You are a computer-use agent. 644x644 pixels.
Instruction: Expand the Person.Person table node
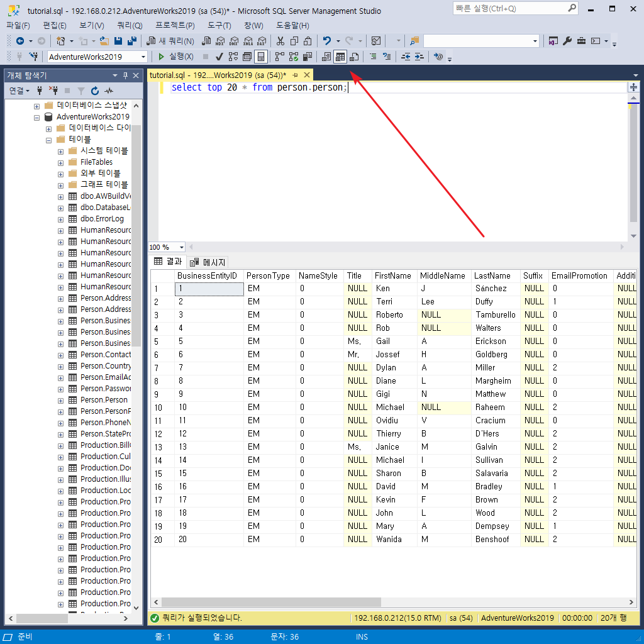tap(60, 401)
